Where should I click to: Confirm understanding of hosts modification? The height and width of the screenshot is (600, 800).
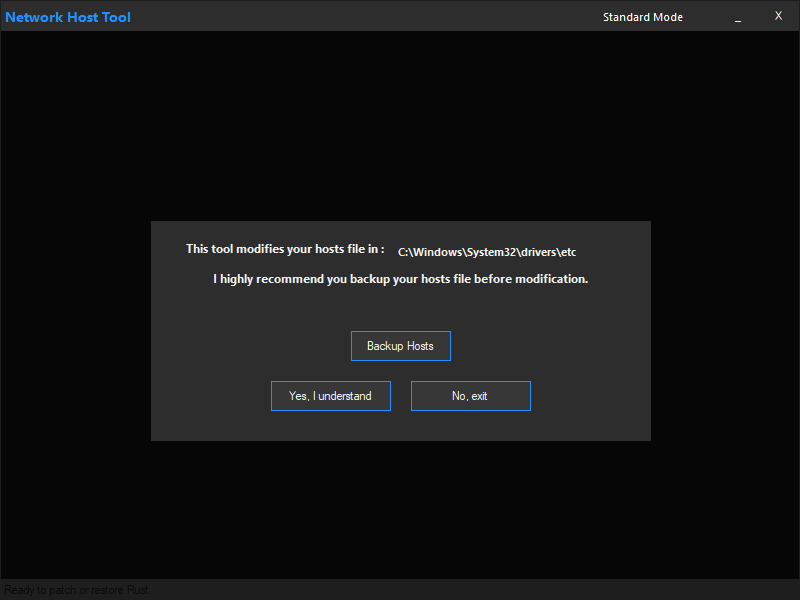pyautogui.click(x=330, y=396)
